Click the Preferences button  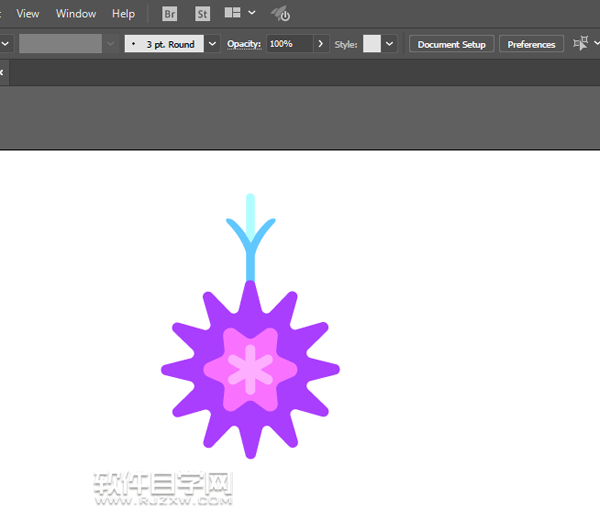point(531,44)
